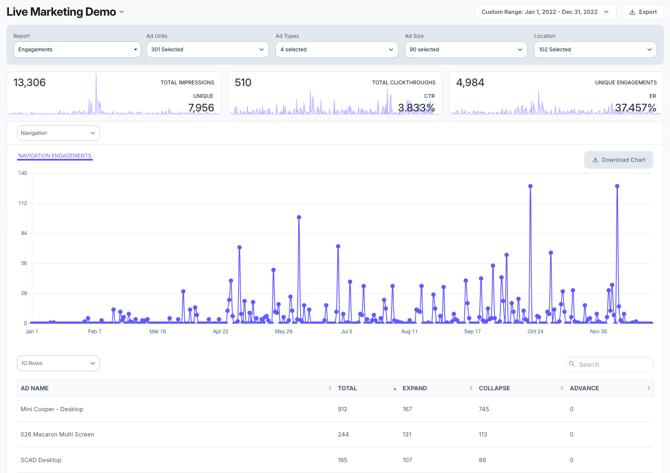Click the sort arrows icon on ADVANCE
The height and width of the screenshot is (473, 670).
649,388
